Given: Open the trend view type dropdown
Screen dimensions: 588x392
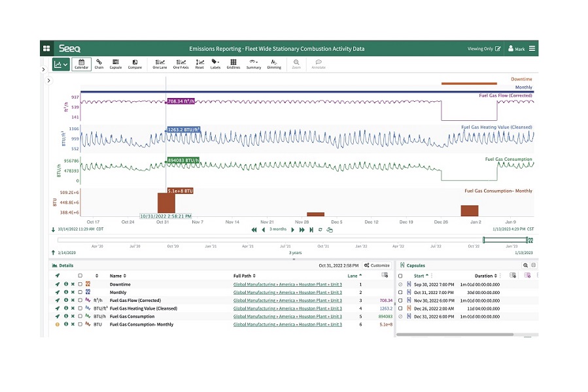Looking at the screenshot, I should (61, 65).
